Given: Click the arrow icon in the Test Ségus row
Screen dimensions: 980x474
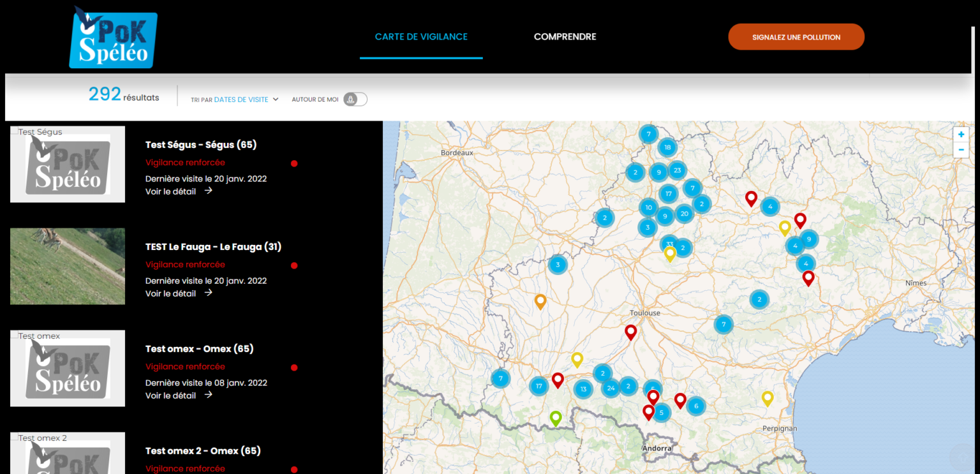Looking at the screenshot, I should pos(208,191).
